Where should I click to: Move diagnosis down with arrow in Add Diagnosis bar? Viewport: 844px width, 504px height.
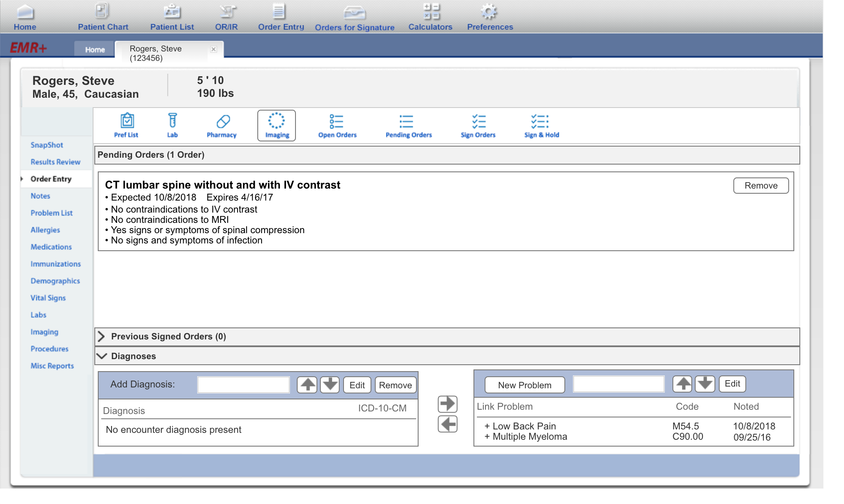pyautogui.click(x=330, y=384)
